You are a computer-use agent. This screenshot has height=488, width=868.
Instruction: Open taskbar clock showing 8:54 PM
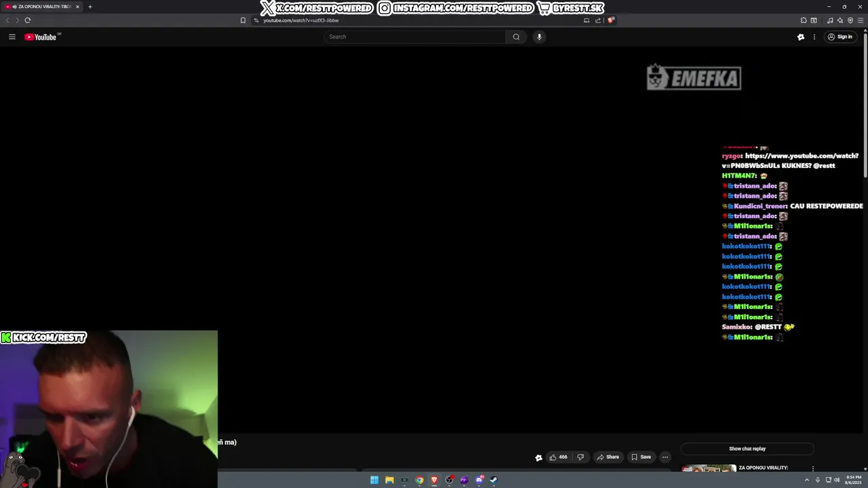pyautogui.click(x=853, y=480)
